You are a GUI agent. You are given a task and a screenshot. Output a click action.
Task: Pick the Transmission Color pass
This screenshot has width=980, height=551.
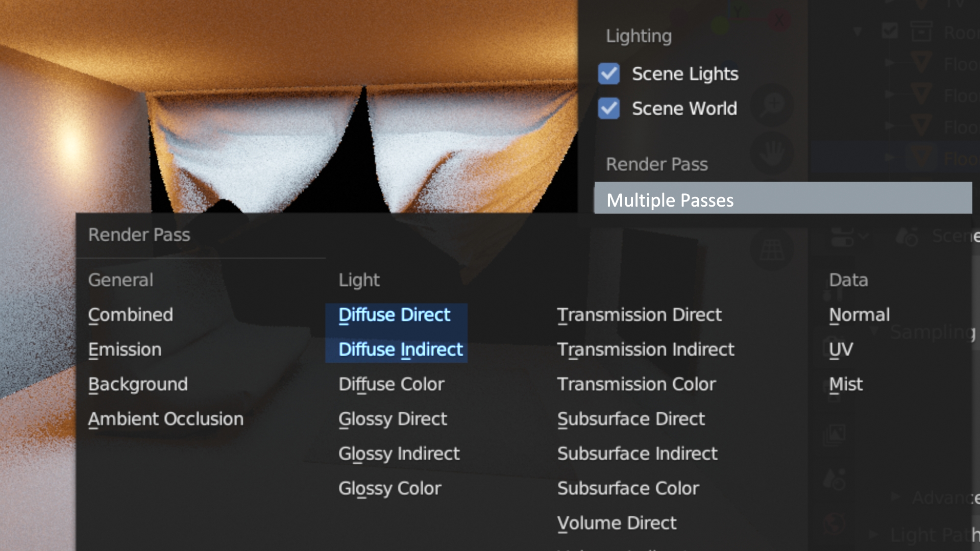click(636, 384)
